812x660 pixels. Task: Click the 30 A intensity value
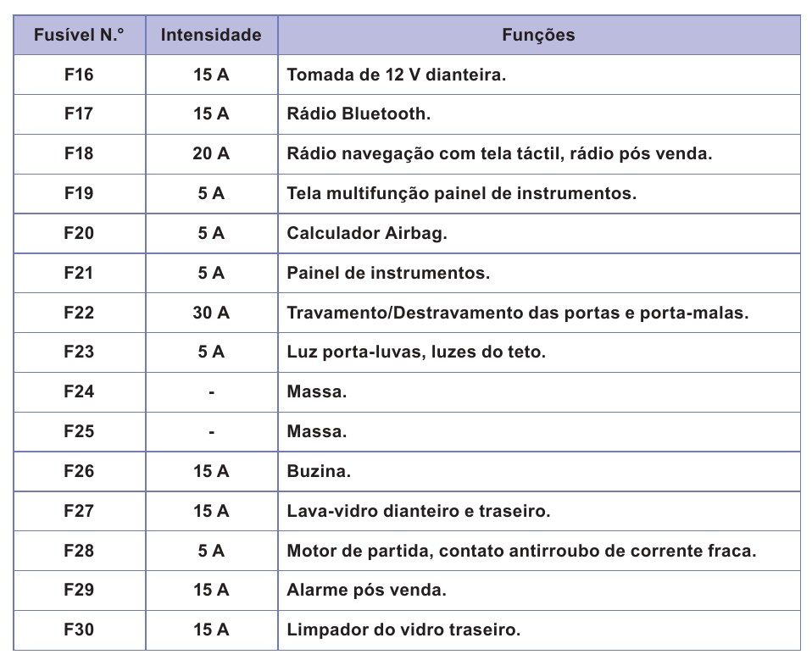pos(211,313)
